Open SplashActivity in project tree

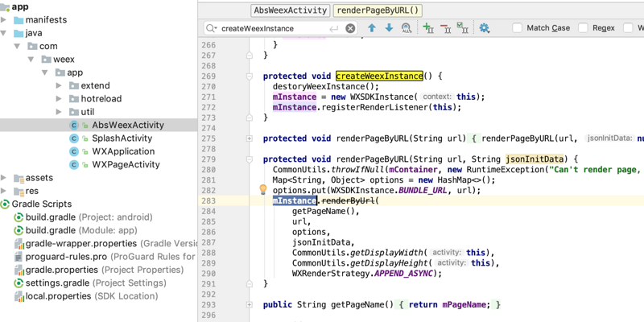[122, 138]
